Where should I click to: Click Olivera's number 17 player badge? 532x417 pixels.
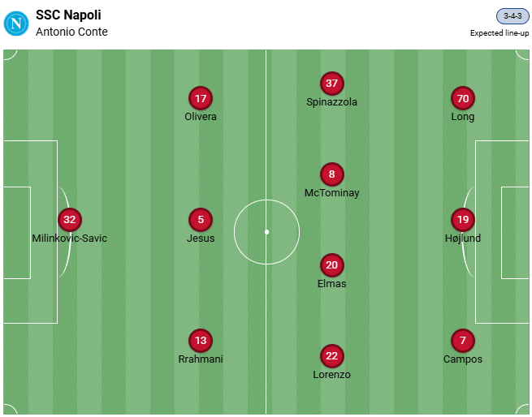click(201, 99)
